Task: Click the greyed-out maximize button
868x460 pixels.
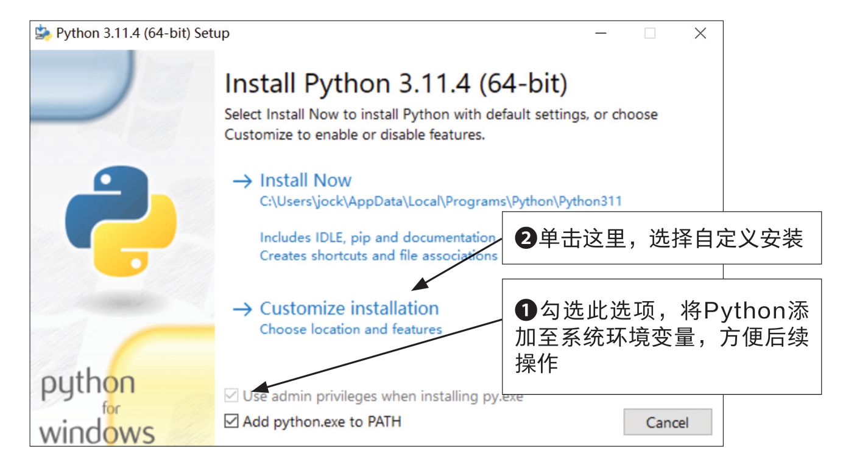Action: [650, 33]
